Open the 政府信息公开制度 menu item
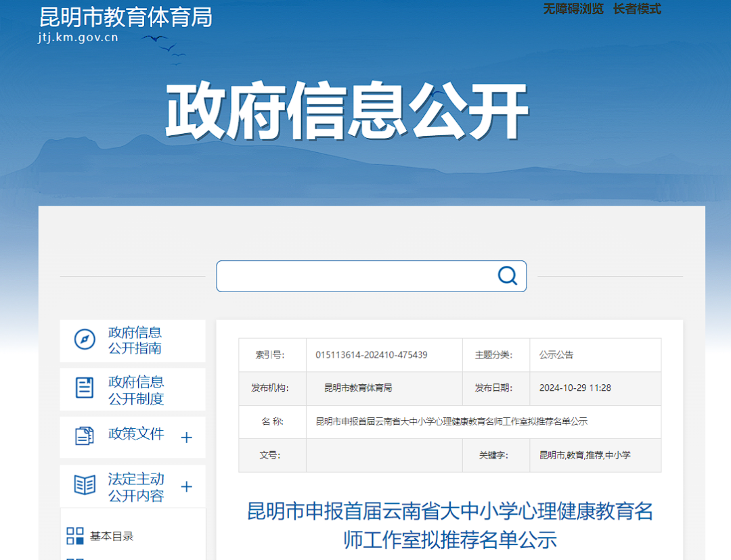The width and height of the screenshot is (731, 560). [x=136, y=390]
